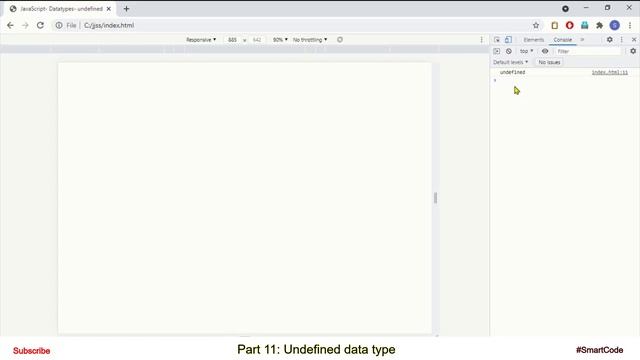The image size is (640, 360).
Task: Click the viewport height input field
Action: 256,40
